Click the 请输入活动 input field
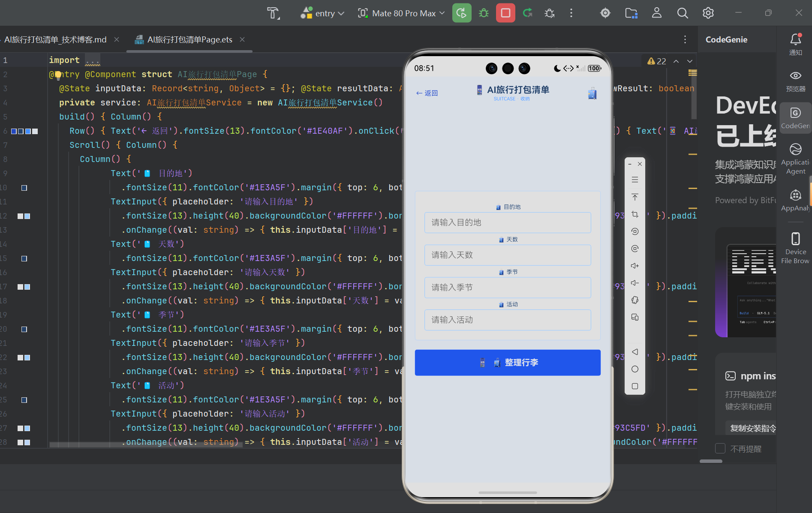 pyautogui.click(x=508, y=320)
